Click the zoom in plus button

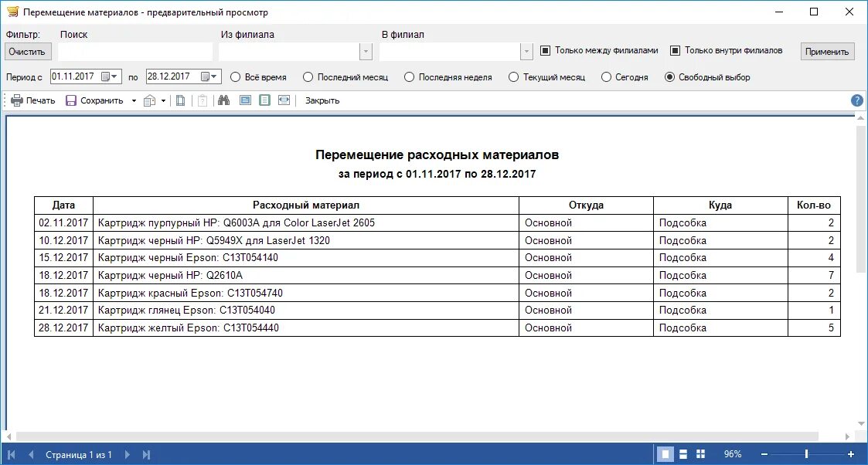point(851,454)
